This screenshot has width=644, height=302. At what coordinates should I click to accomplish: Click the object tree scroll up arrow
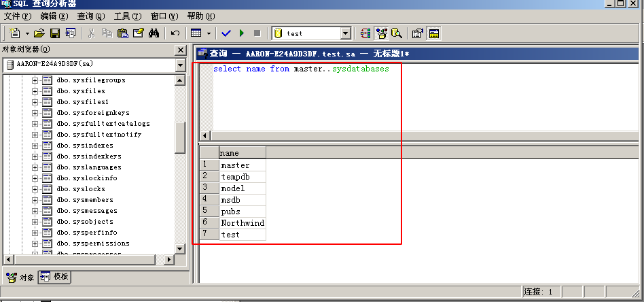[x=180, y=80]
